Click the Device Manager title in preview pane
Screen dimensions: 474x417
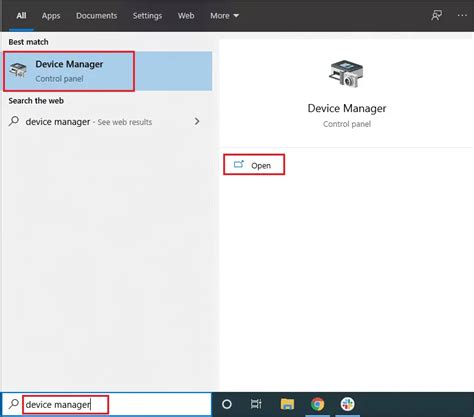(347, 108)
